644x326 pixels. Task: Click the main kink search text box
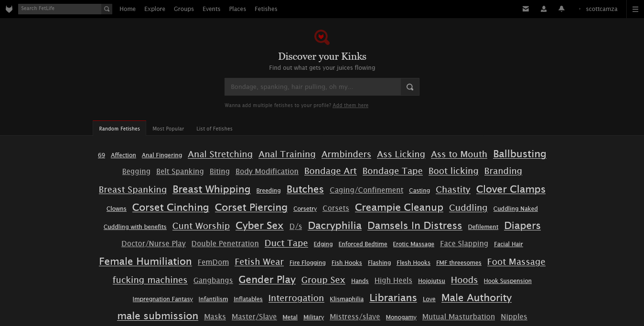pyautogui.click(x=312, y=87)
